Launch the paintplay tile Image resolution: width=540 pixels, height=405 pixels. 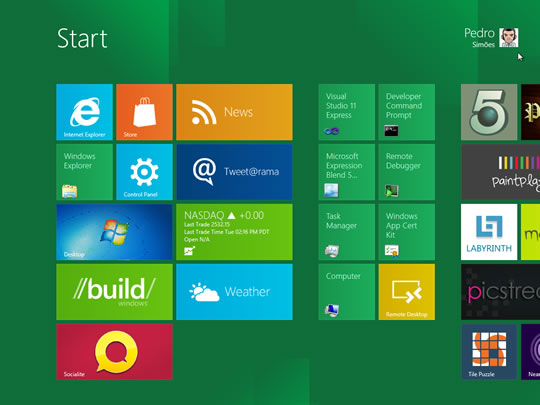pyautogui.click(x=500, y=172)
